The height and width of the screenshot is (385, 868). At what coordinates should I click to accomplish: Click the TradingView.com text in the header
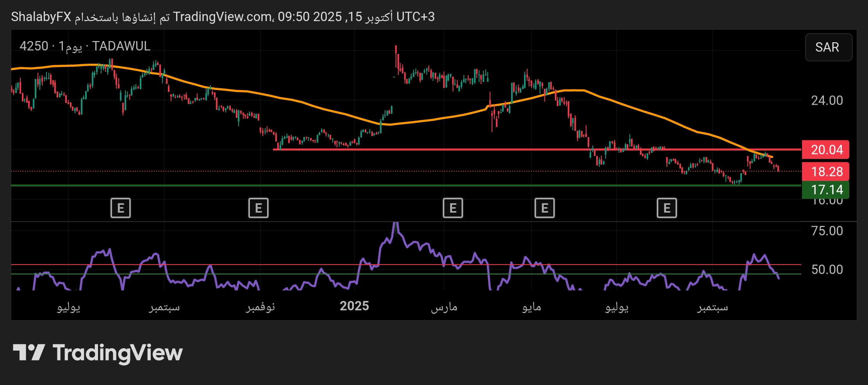pos(223,17)
